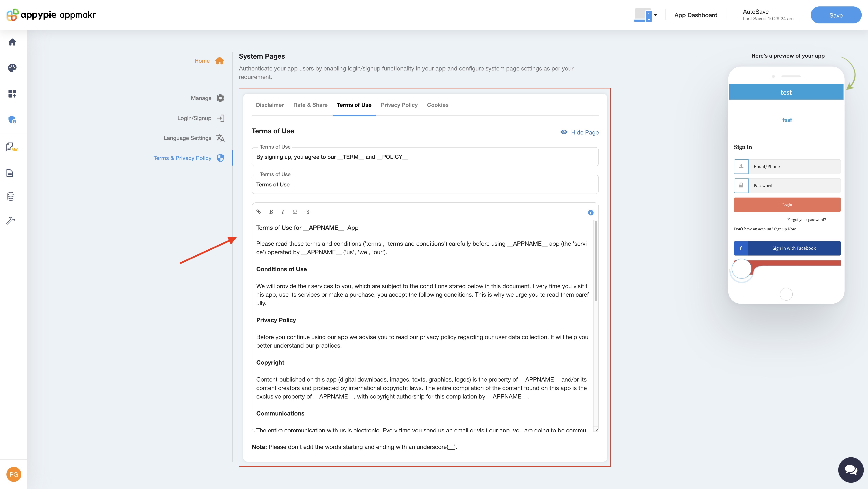Toggle strikethrough formatting in editor
The image size is (868, 489).
pyautogui.click(x=308, y=212)
